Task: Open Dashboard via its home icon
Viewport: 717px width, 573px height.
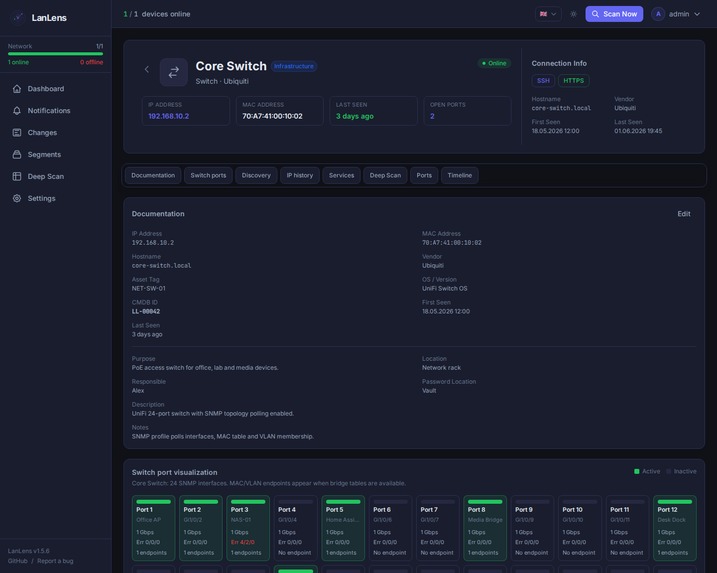Action: pyautogui.click(x=17, y=89)
